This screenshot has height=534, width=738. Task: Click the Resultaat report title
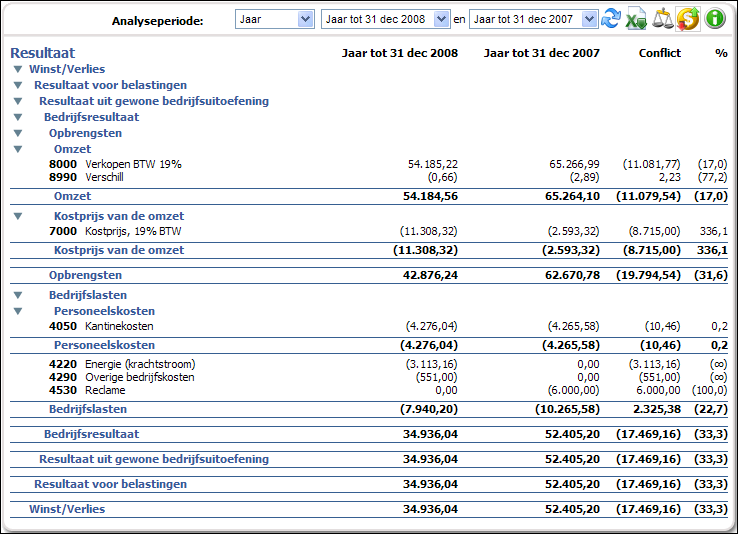click(x=43, y=53)
